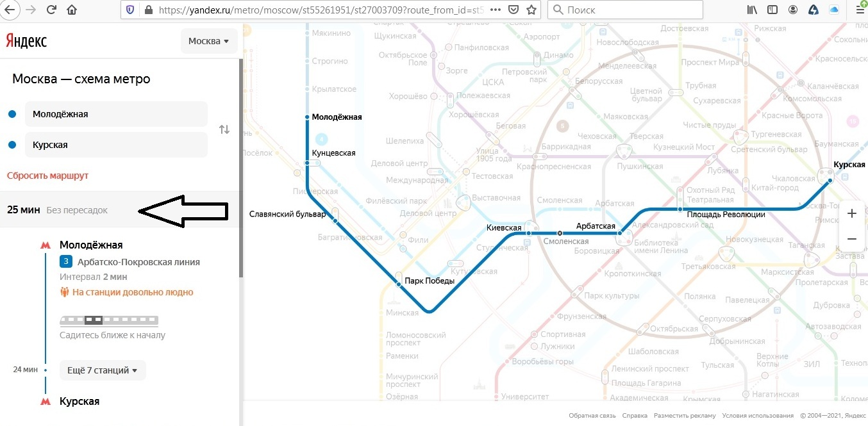Viewport: 868px width, 426px height.
Task: Open the Firefox hamburger menu
Action: 860,10
